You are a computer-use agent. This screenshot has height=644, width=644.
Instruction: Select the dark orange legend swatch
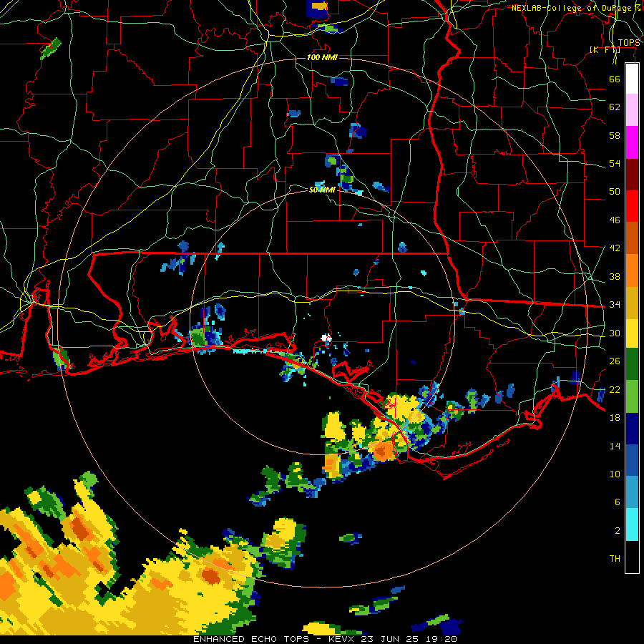click(x=632, y=238)
